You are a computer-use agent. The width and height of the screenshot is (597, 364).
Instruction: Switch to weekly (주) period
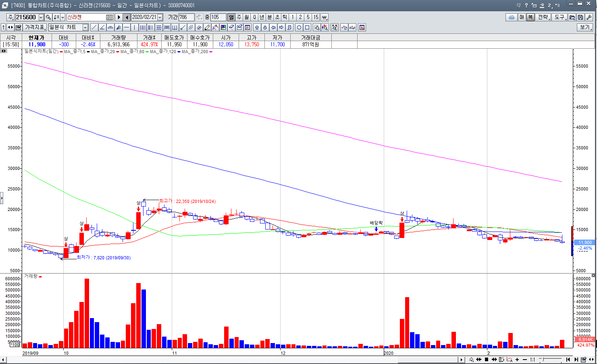pos(239,17)
